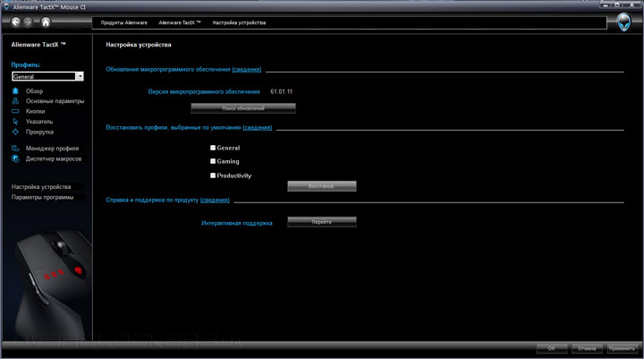Open the Home icon

click(x=46, y=21)
